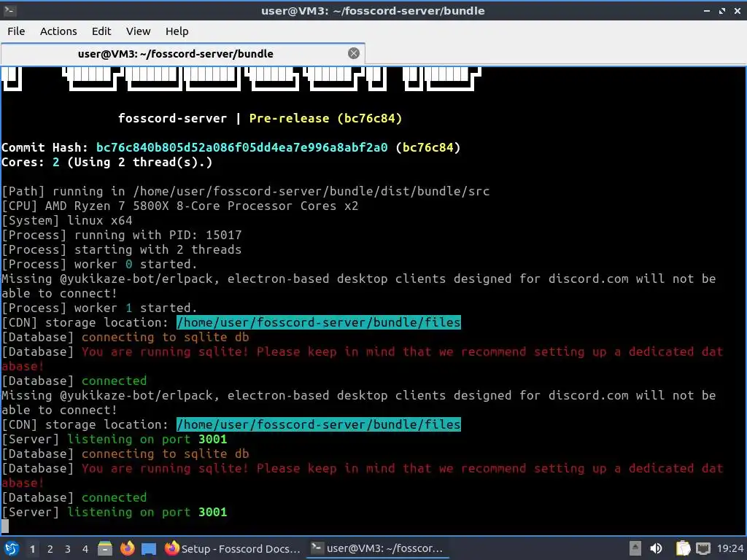Click the full commit hash bc76c840b805d52a...

tap(242, 147)
